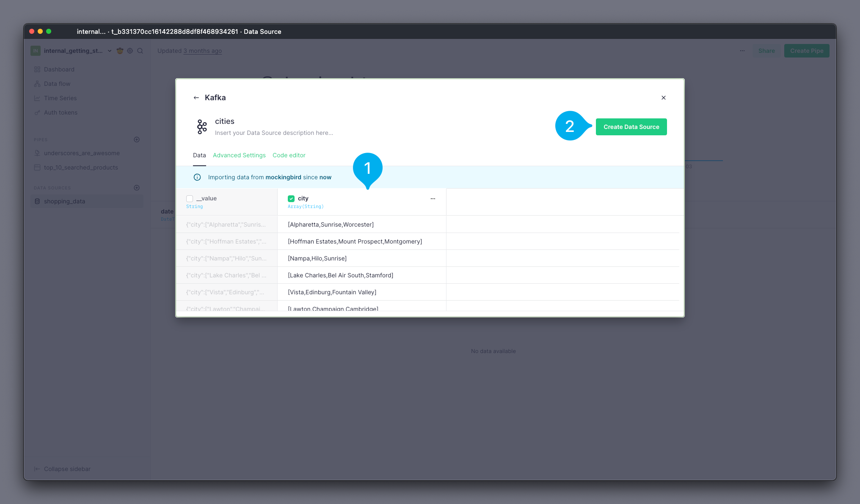860x504 pixels.
Task: Open the Data flow page
Action: click(57, 84)
